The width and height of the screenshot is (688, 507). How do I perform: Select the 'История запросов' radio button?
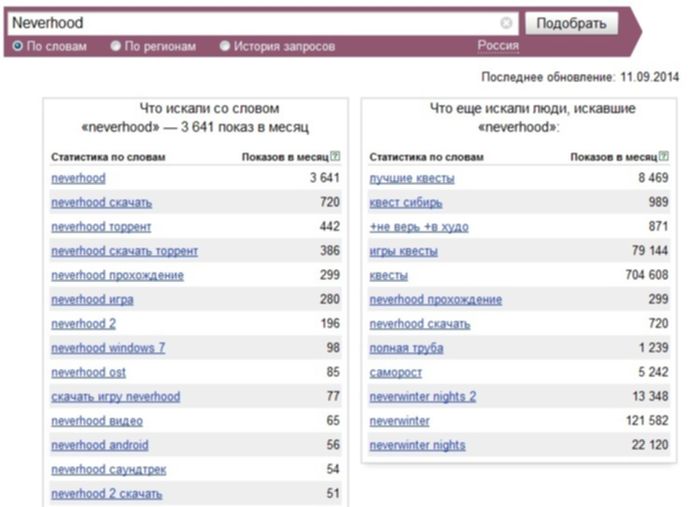(x=225, y=46)
